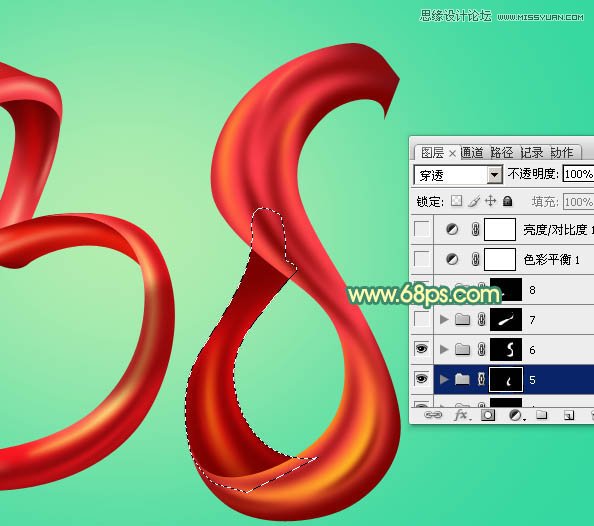Screen dimensions: 594x526
Task: Select the 亮度/对比度 1 white mask thumbnail
Action: [500, 229]
